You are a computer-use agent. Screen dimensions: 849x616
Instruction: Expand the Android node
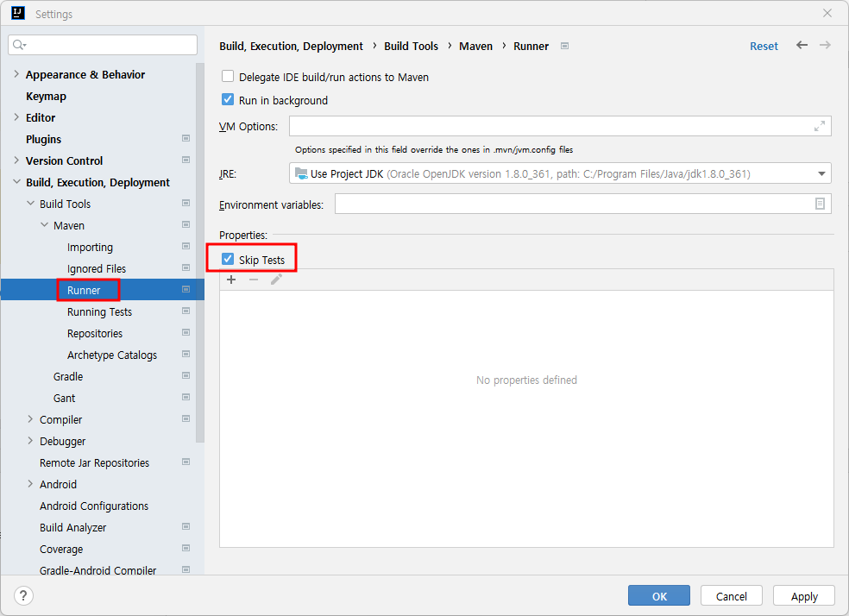pyautogui.click(x=30, y=484)
